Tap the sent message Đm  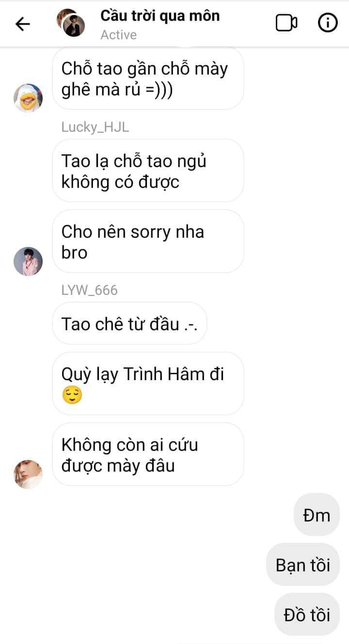pyautogui.click(x=317, y=515)
